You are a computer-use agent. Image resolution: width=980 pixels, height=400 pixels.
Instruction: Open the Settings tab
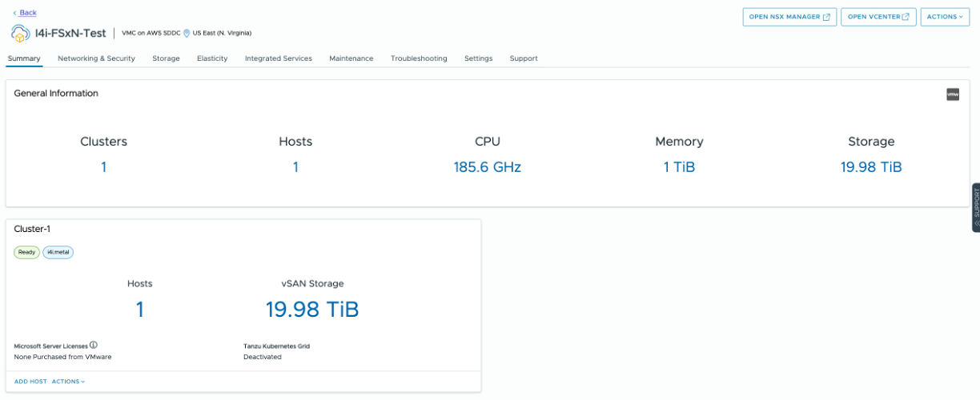478,58
